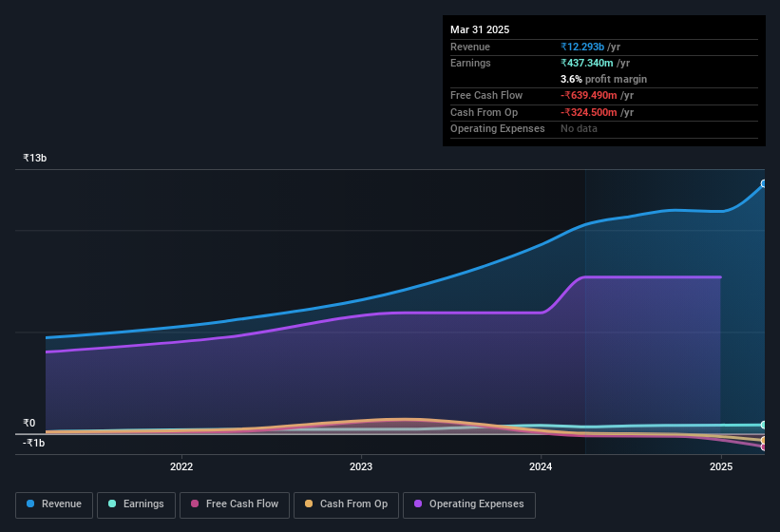Viewport: 780px width, 532px height.
Task: Toggle the Earnings legend button
Action: (136, 504)
